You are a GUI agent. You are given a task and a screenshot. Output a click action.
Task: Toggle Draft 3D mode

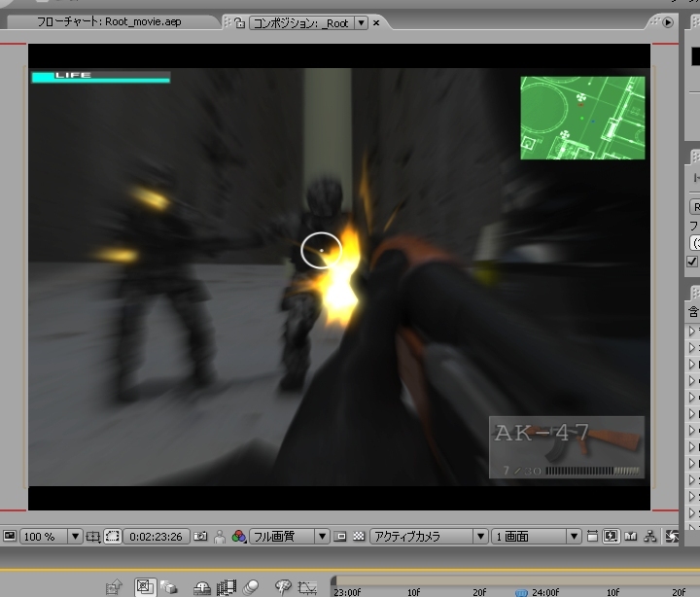click(x=169, y=586)
